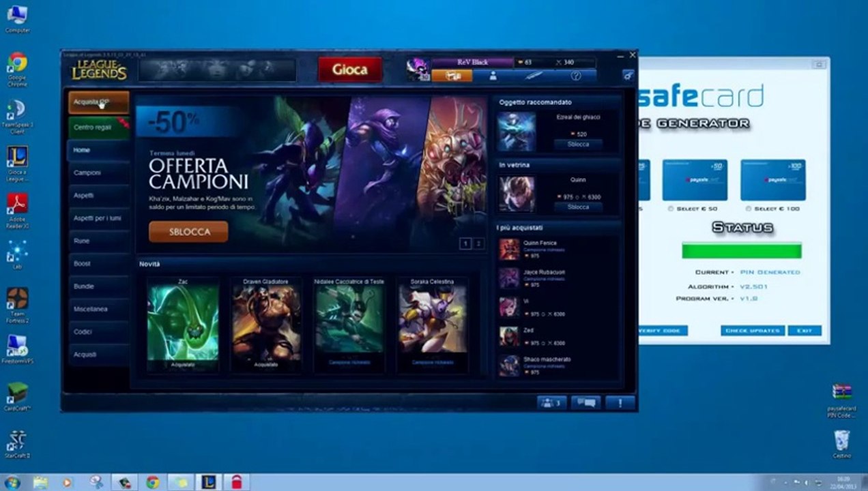Image resolution: width=868 pixels, height=491 pixels.
Task: Open FirestormVPS desktop icon
Action: point(17,348)
